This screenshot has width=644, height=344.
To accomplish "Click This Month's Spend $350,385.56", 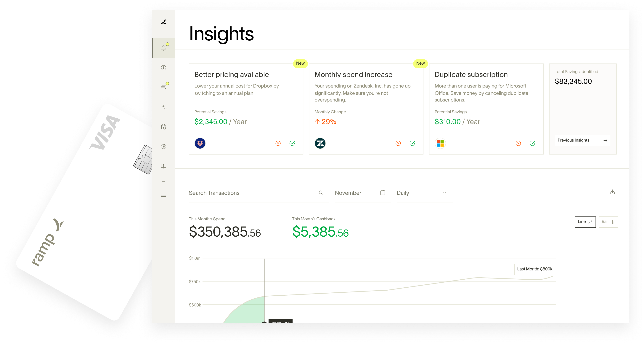I will pos(225,232).
